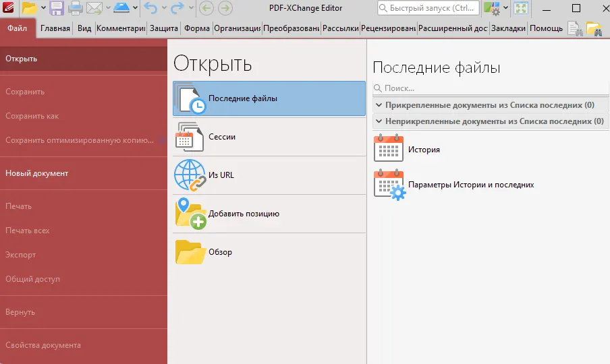Click Сохранить in the sidebar
Screen dimensions: 610x364
coord(84,92)
